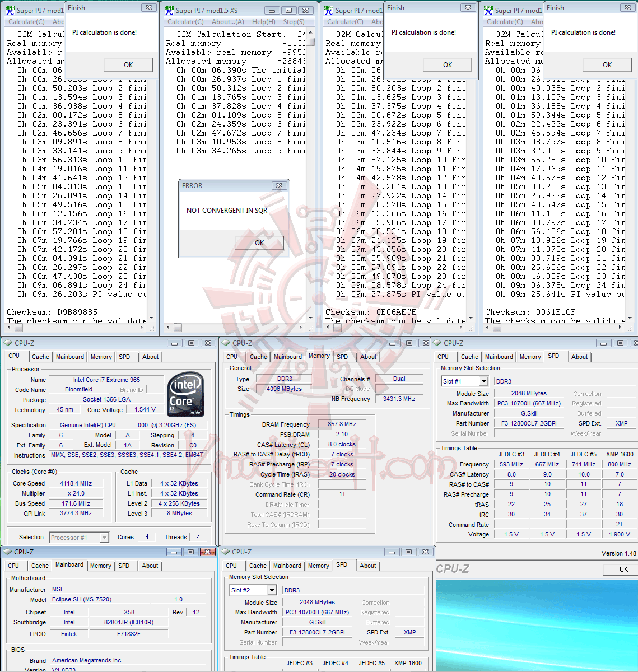Viewport: 638px width, 672px height.
Task: Click CAS# Latency value '8.0 clocks'
Action: 342,444
